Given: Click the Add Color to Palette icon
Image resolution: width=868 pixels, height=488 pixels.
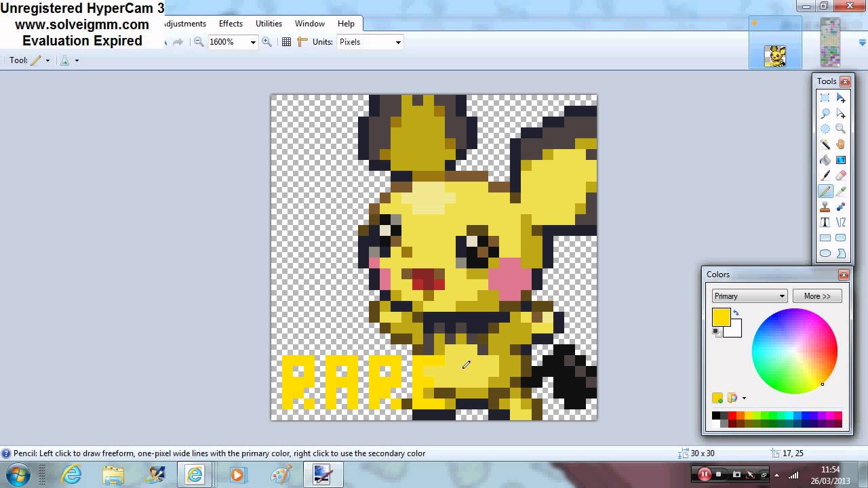Looking at the screenshot, I should (717, 398).
